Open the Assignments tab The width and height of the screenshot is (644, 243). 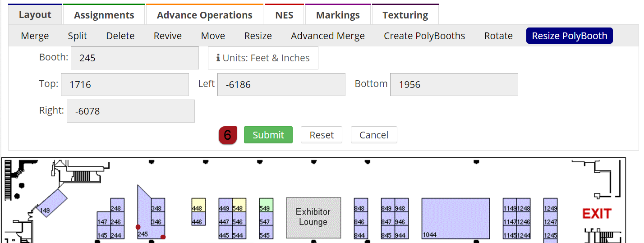(x=104, y=15)
